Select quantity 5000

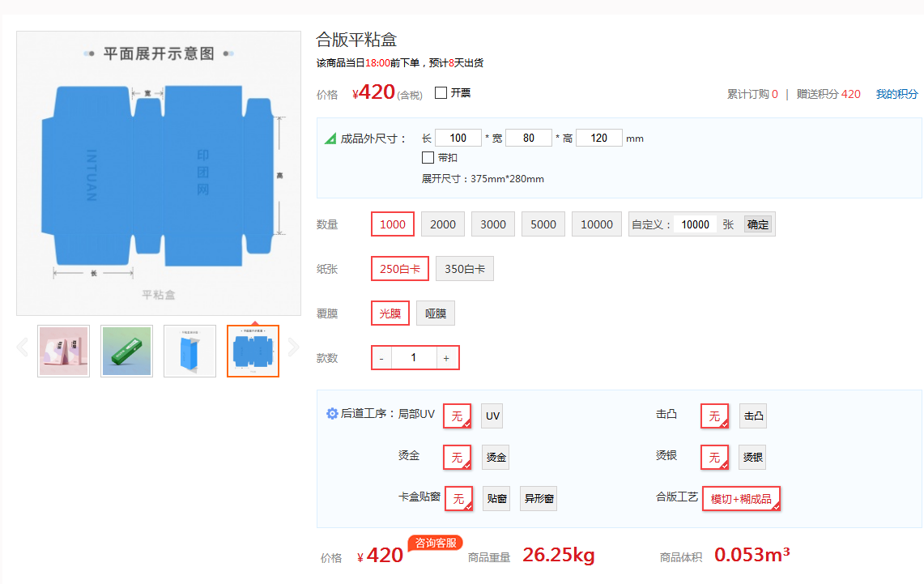coord(543,224)
